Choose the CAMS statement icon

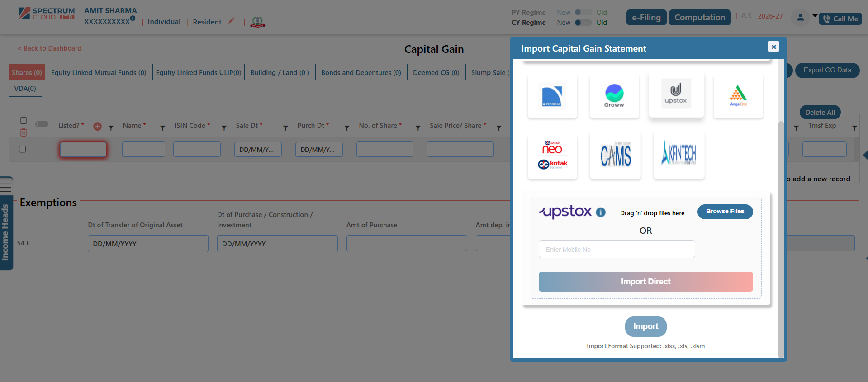coord(615,155)
